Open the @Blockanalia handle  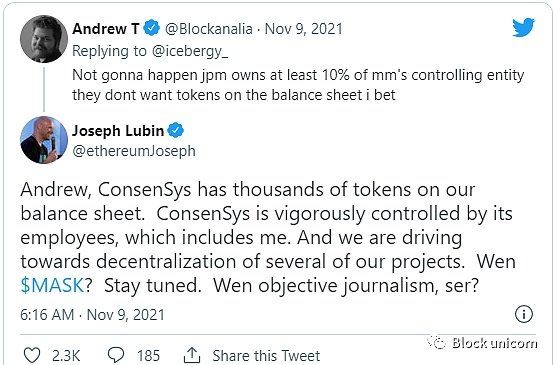(208, 29)
